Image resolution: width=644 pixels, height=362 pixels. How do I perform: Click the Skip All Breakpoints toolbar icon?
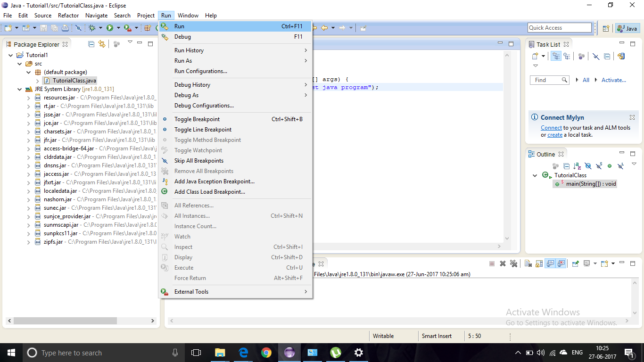78,28
